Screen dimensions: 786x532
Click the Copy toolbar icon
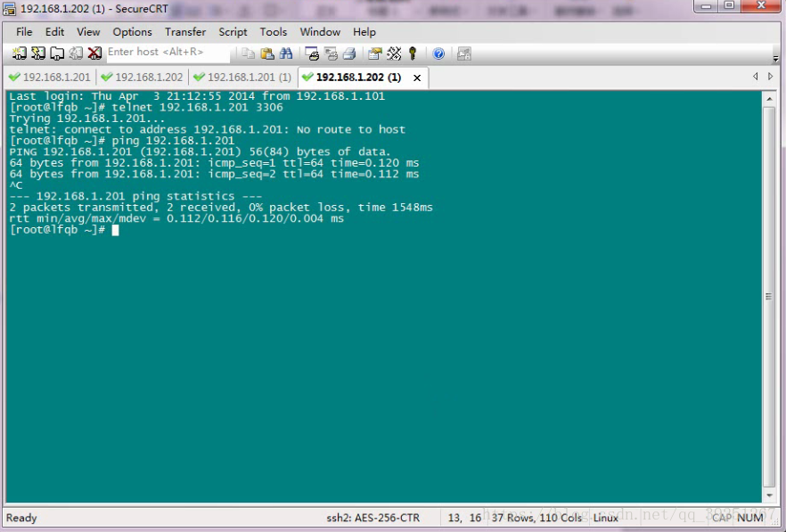click(248, 53)
